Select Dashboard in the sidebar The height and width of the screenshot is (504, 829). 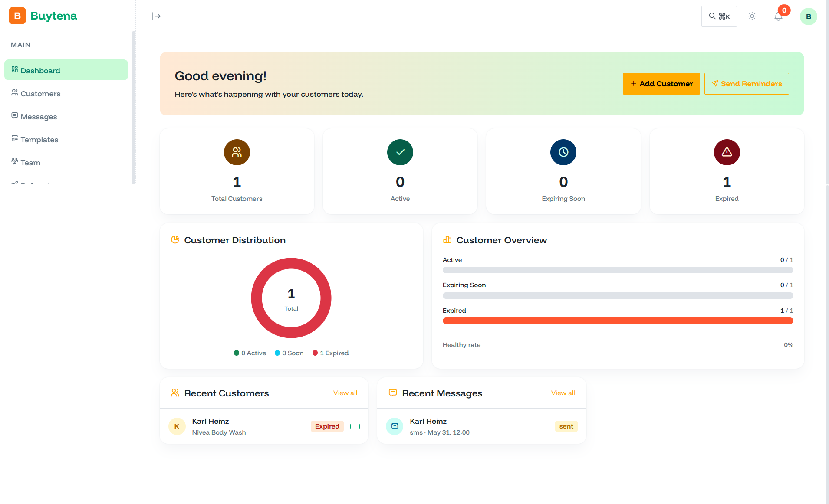[x=66, y=70]
